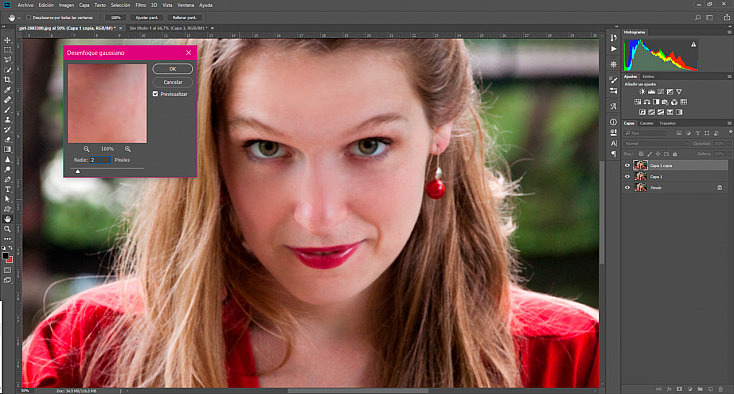Open the Actions panel play icon
Screen dimensions: 734x394
pyautogui.click(x=613, y=49)
